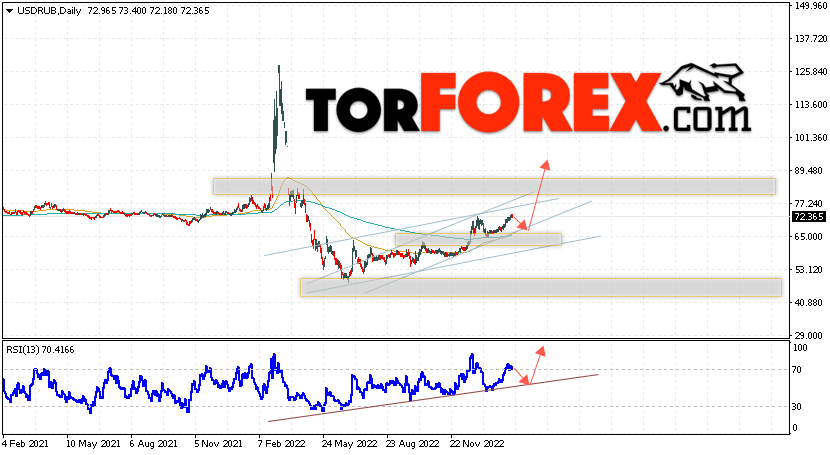Select the current price tag 72.365
This screenshot has width=830, height=455.
coord(808,217)
